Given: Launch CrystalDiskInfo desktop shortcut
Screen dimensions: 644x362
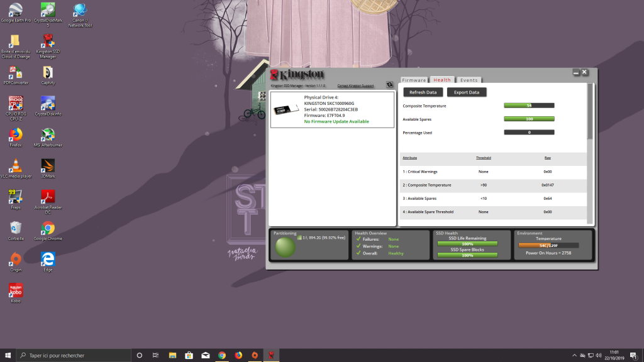Looking at the screenshot, I should 48,106.
